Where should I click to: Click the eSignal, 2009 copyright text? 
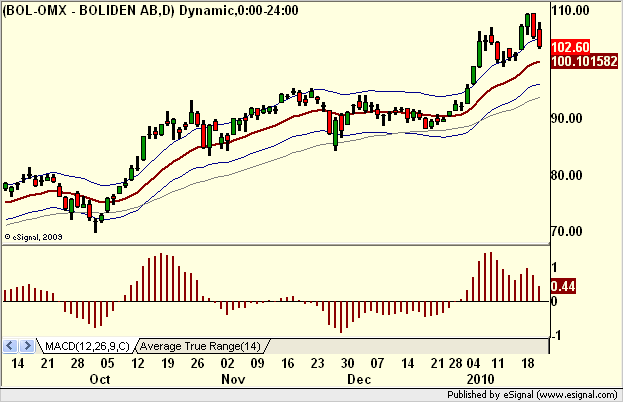pos(33,237)
